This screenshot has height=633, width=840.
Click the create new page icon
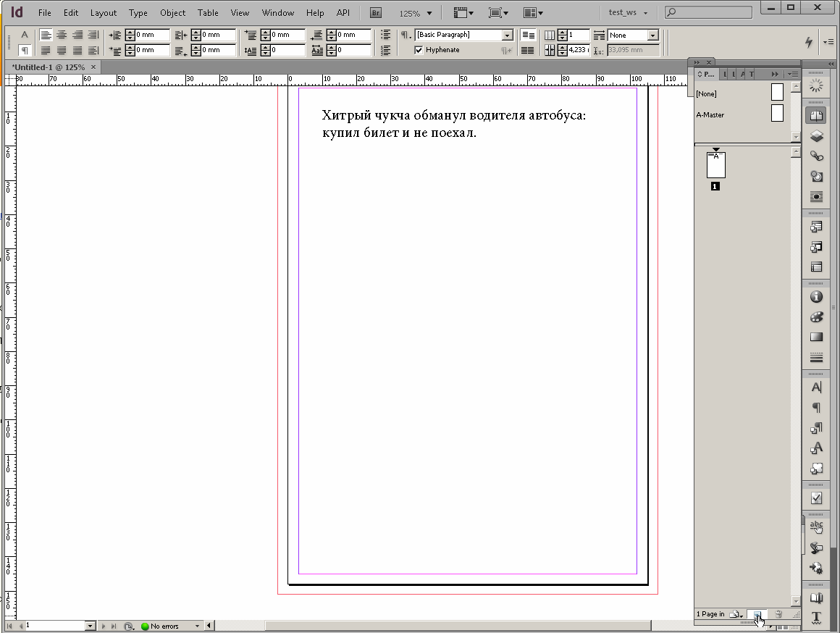(x=757, y=614)
